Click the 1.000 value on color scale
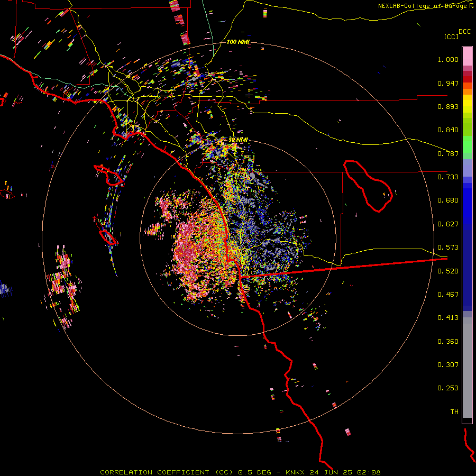The width and height of the screenshot is (476, 476). (448, 59)
